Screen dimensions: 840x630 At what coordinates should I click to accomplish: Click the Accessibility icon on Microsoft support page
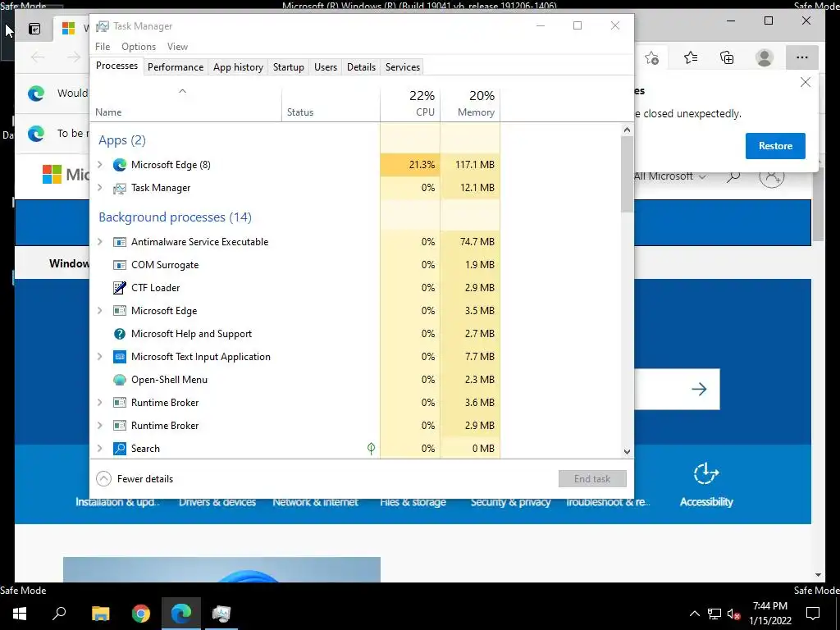(706, 473)
